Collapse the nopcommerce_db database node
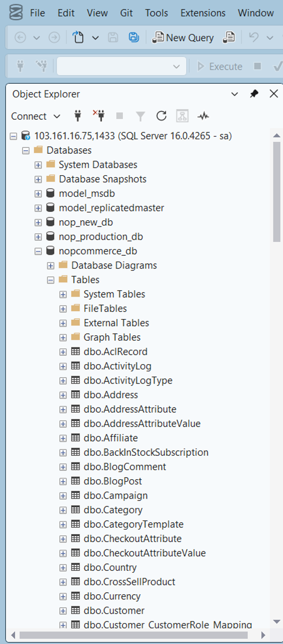The image size is (283, 644). (38, 251)
